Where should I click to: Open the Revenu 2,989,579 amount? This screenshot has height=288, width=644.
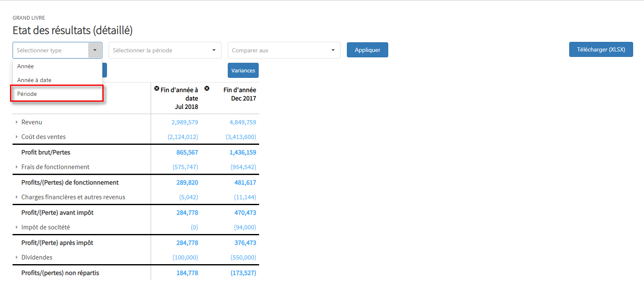185,122
